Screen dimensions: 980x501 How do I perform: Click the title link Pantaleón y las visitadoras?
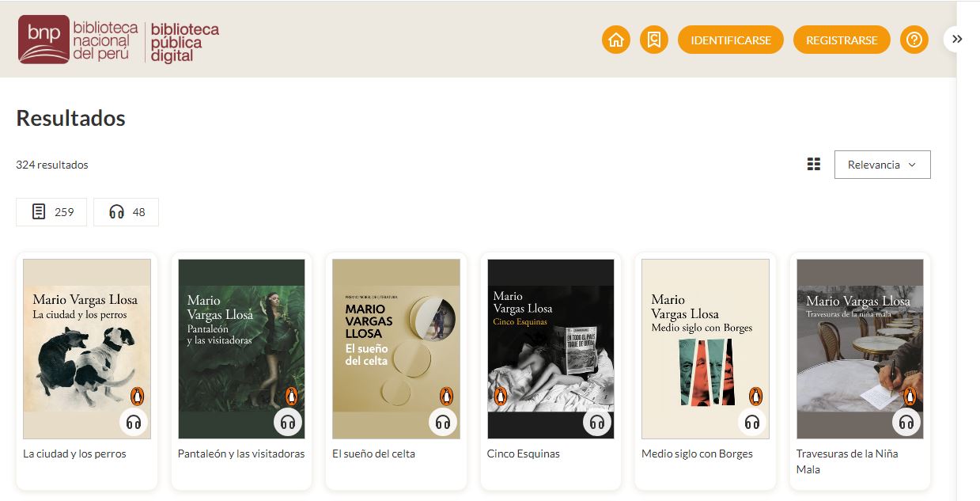241,454
